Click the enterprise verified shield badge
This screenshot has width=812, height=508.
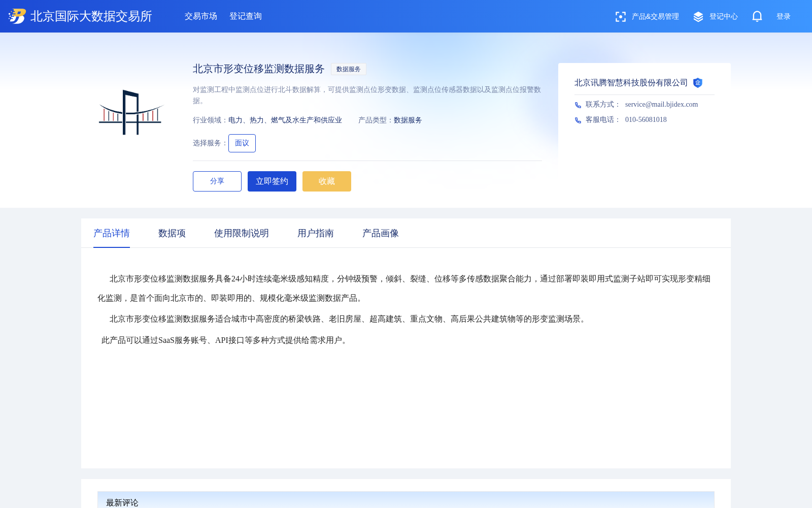point(698,83)
